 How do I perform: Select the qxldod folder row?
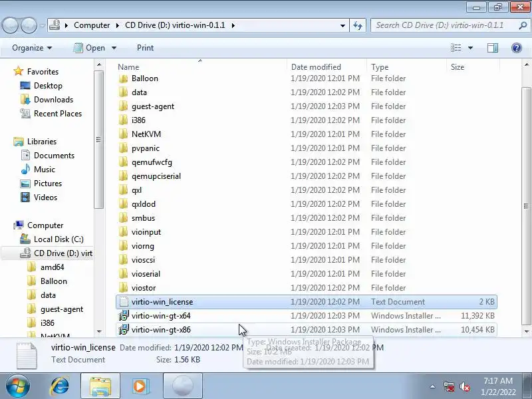[x=307, y=204]
